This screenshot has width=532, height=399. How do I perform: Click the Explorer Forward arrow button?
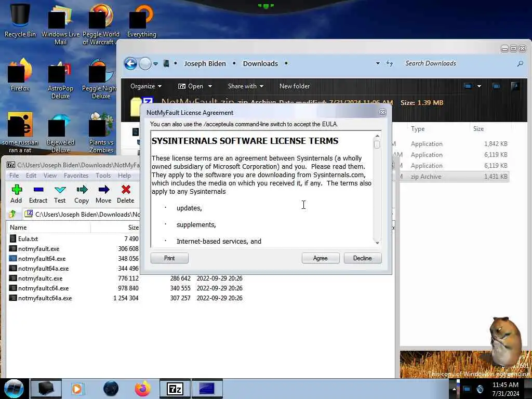[145, 63]
